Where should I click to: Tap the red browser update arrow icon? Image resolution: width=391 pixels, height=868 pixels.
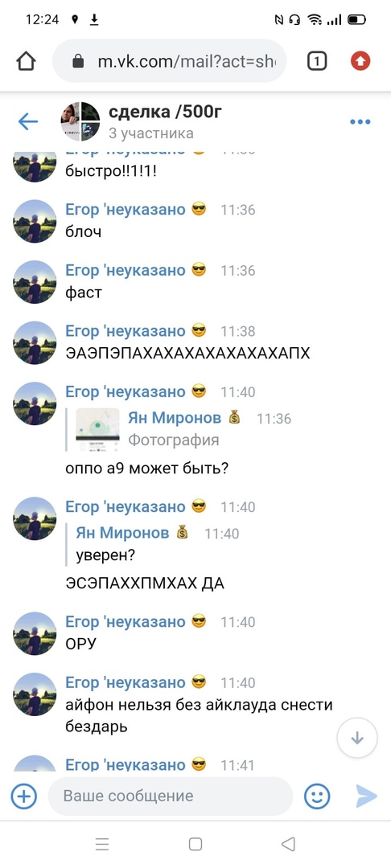[x=360, y=61]
